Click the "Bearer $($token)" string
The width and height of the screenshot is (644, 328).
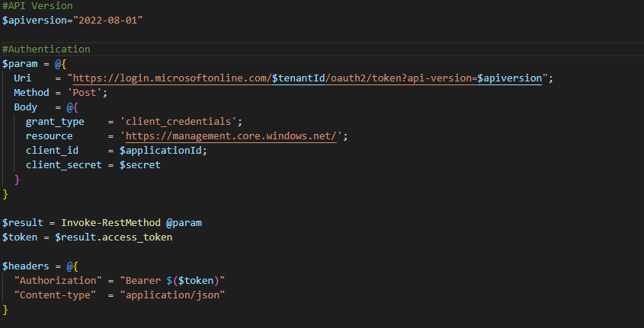click(x=172, y=281)
